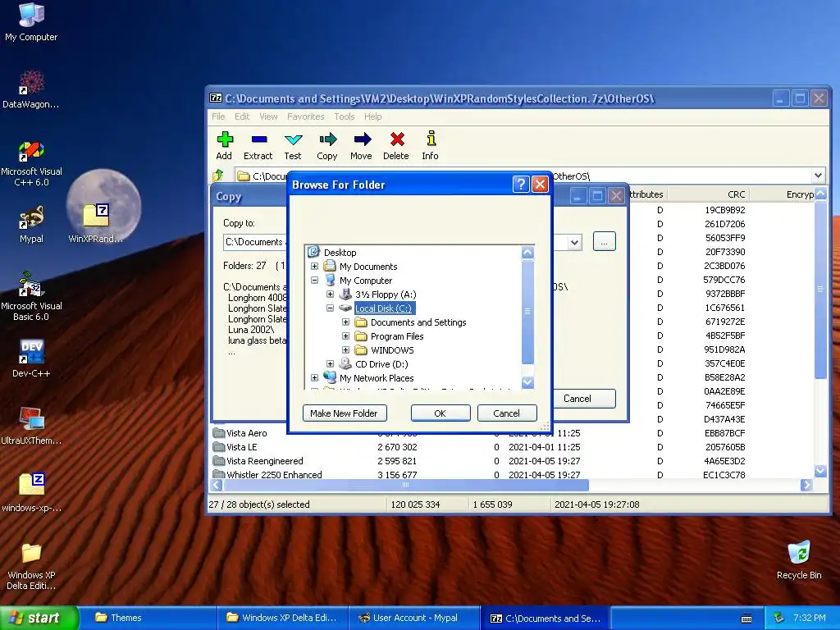Click the network tray icon near the clock

tap(779, 618)
